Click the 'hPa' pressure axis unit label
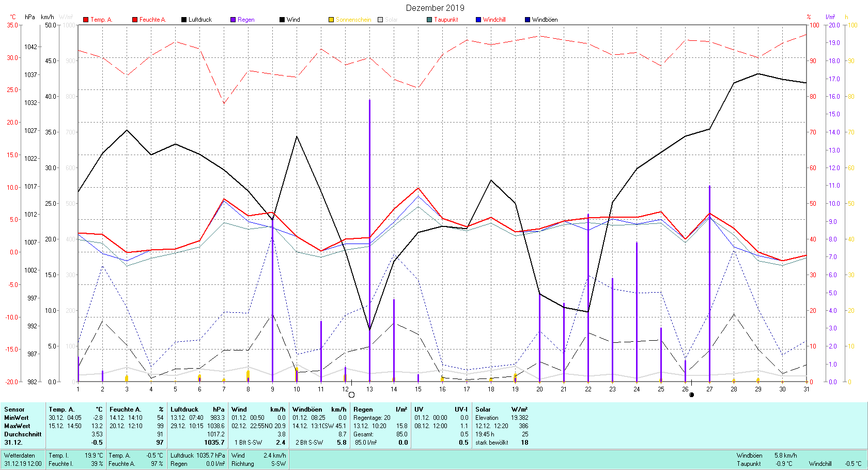Image resolution: width=868 pixels, height=470 pixels. pyautogui.click(x=30, y=17)
